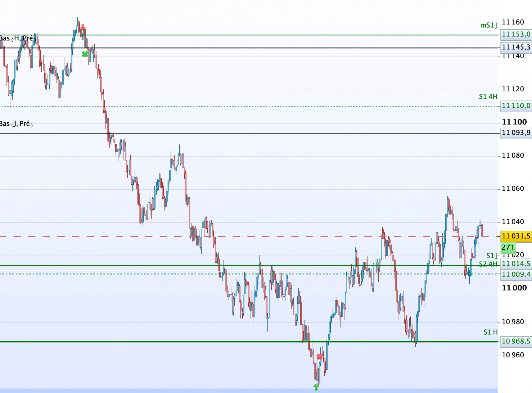Select the 11 145,3 price tag
Image resolution: width=532 pixels, height=393 pixels.
point(516,47)
